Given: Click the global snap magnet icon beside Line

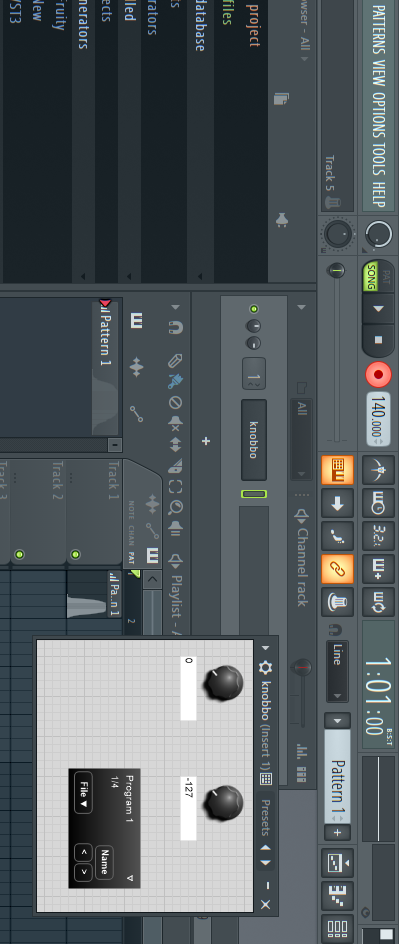Looking at the screenshot, I should click(336, 629).
